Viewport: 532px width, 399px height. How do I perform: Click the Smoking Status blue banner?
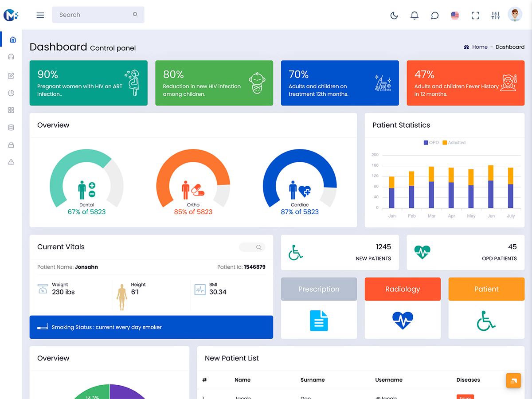(151, 327)
